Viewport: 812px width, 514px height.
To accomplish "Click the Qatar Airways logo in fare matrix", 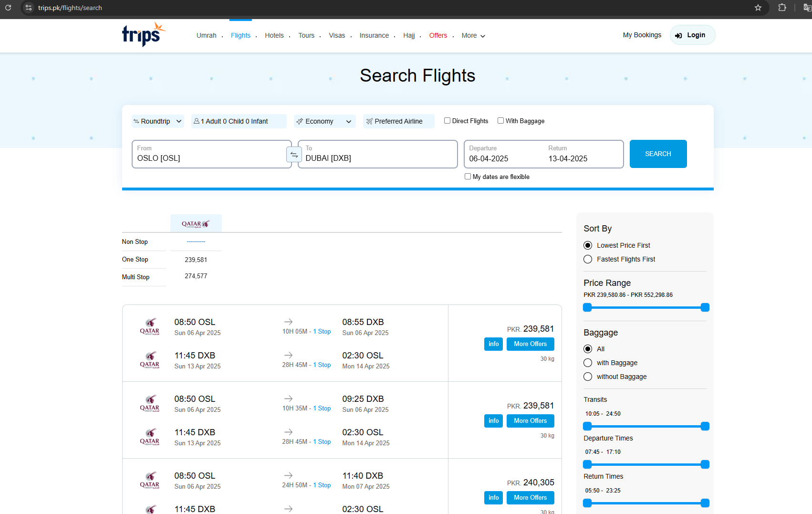I will [196, 224].
